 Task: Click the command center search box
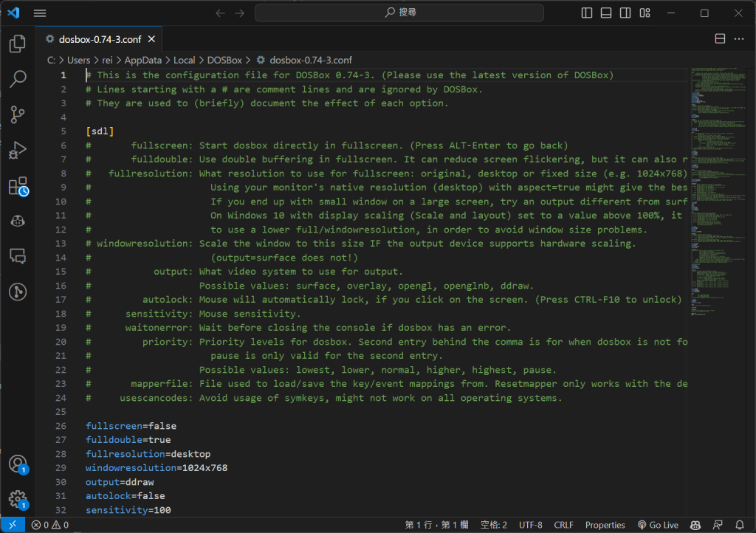click(x=399, y=13)
